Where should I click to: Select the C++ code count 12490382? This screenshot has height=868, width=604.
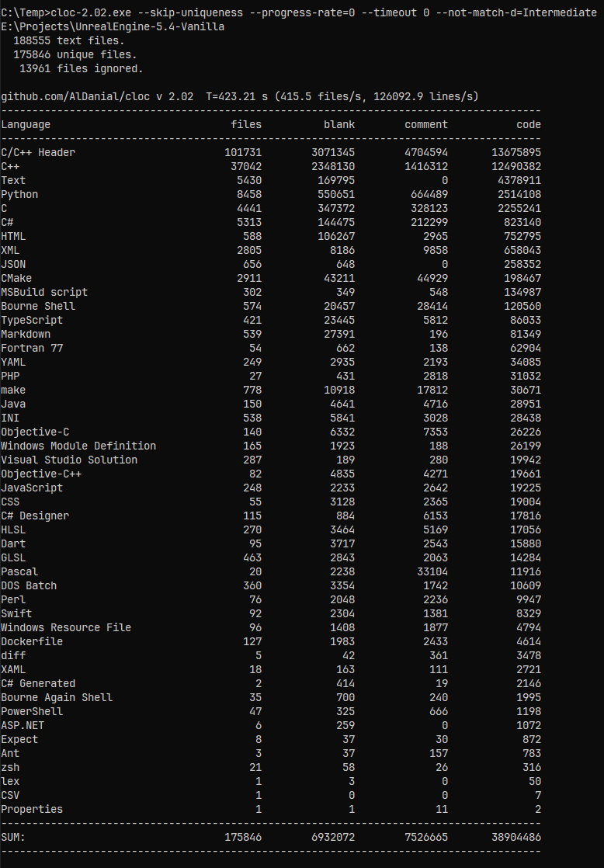(x=516, y=166)
